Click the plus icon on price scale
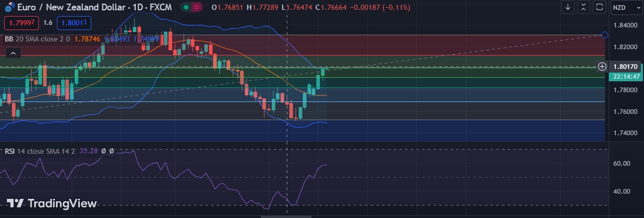The height and width of the screenshot is (218, 644). (602, 66)
